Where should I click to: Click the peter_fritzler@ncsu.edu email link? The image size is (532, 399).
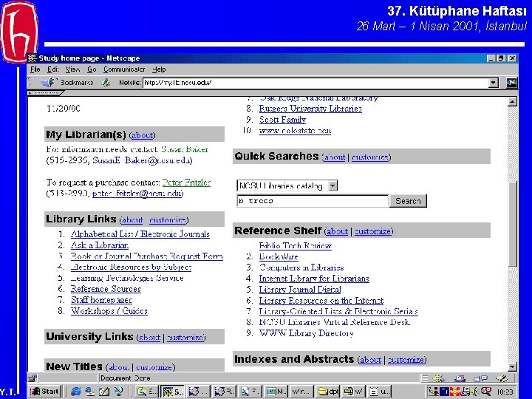click(137, 194)
